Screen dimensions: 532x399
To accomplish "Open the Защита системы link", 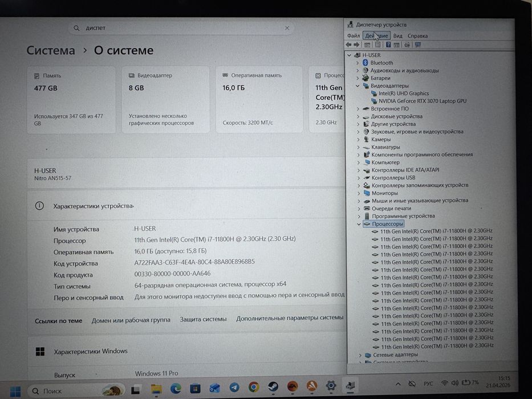I will tap(203, 319).
